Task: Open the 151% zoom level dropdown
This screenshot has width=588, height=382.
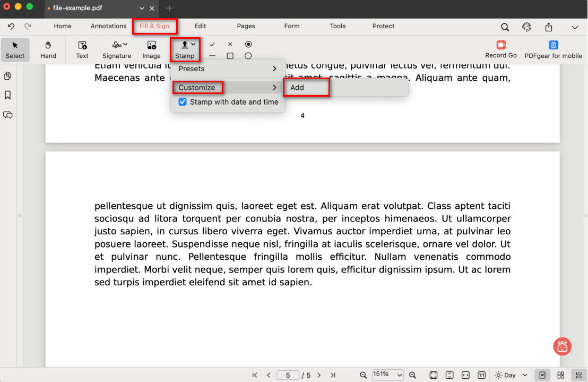Action: point(387,375)
